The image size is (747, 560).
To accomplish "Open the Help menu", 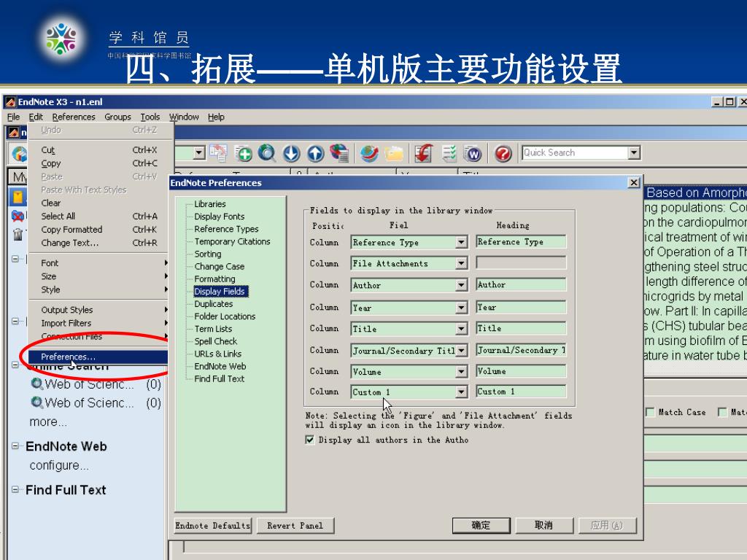I will coord(216,117).
